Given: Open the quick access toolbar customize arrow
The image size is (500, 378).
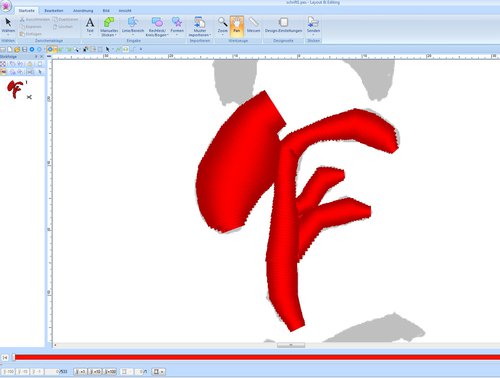Looking at the screenshot, I should [x=141, y=49].
